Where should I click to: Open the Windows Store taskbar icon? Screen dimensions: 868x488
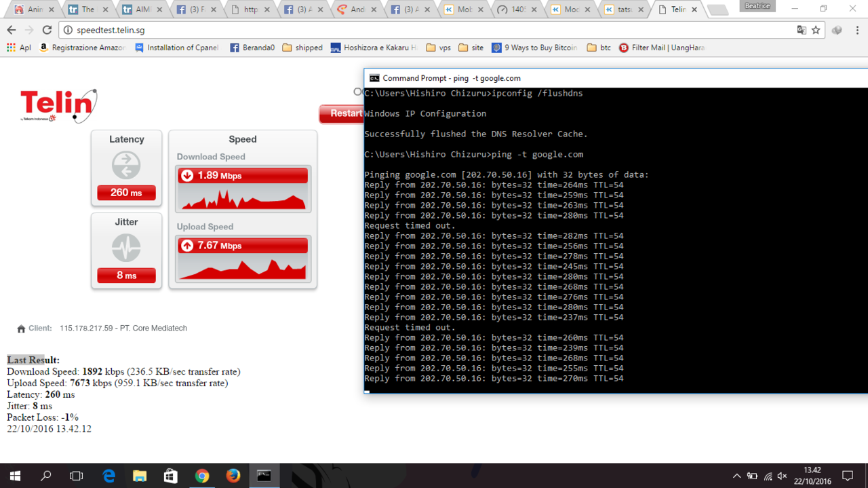[171, 476]
